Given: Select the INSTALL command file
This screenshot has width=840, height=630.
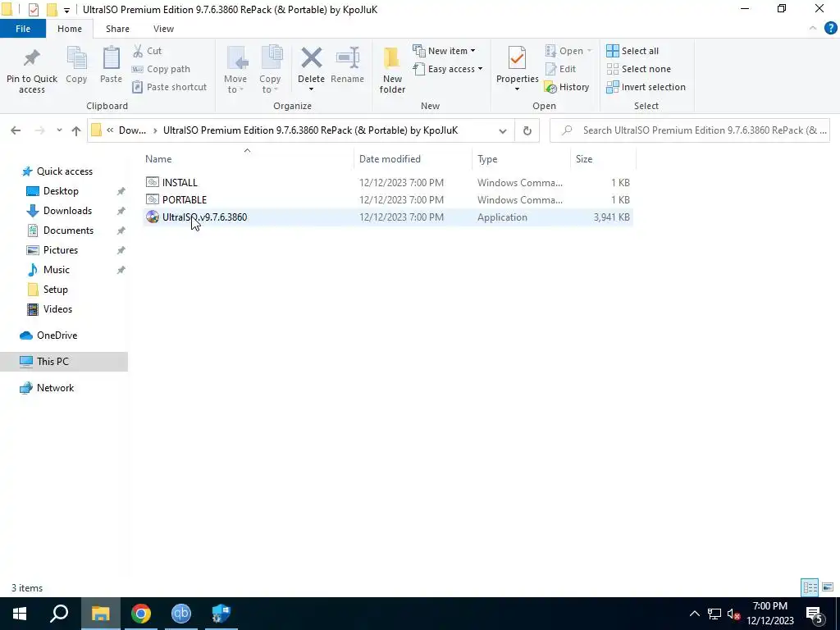Looking at the screenshot, I should (x=388, y=183).
